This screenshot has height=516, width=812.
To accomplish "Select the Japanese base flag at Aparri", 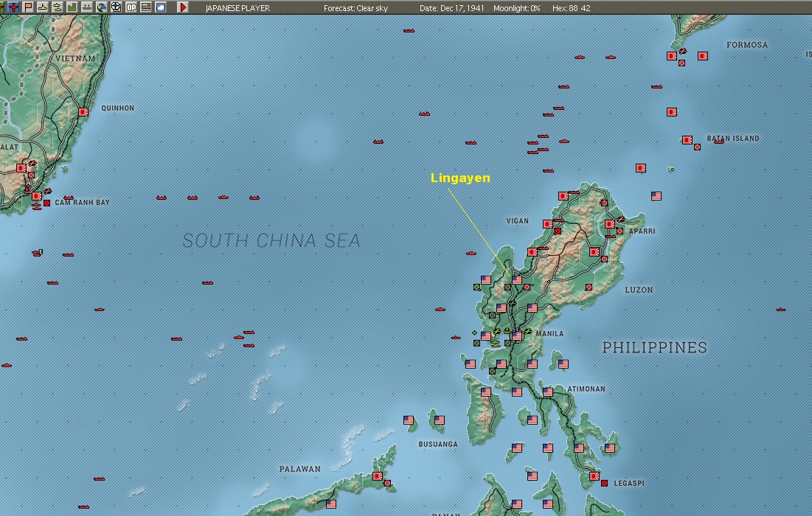I will (x=610, y=223).
